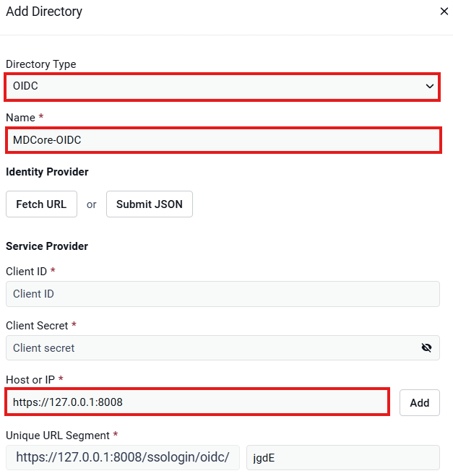Viewport: 453px width, 476px height.
Task: Focus the Name field containing MDCore-OIDC
Action: (x=223, y=140)
